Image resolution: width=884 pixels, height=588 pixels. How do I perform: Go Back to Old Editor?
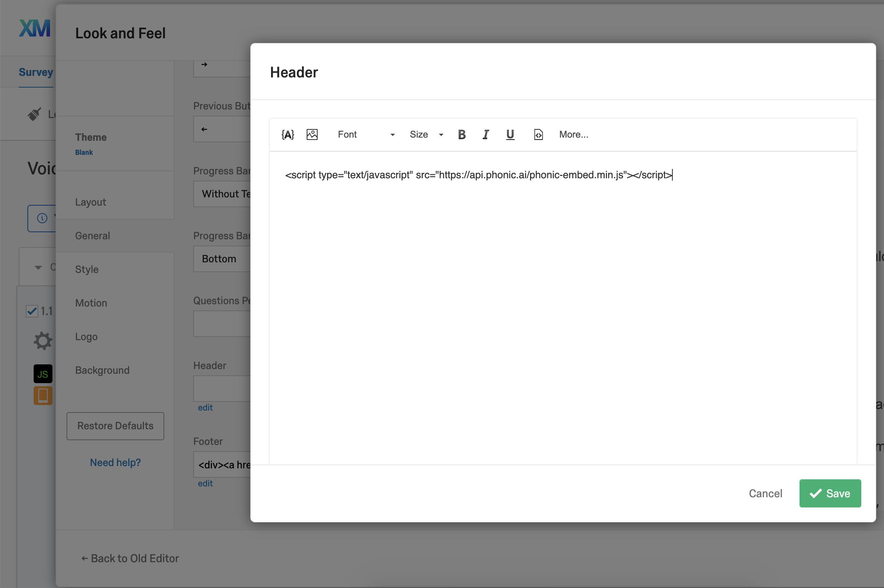tap(129, 558)
